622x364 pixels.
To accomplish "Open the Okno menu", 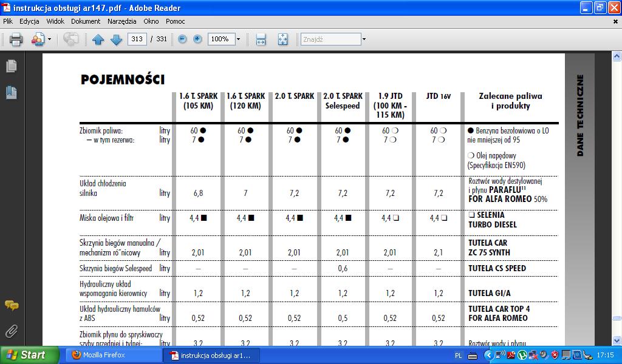I will (x=151, y=21).
